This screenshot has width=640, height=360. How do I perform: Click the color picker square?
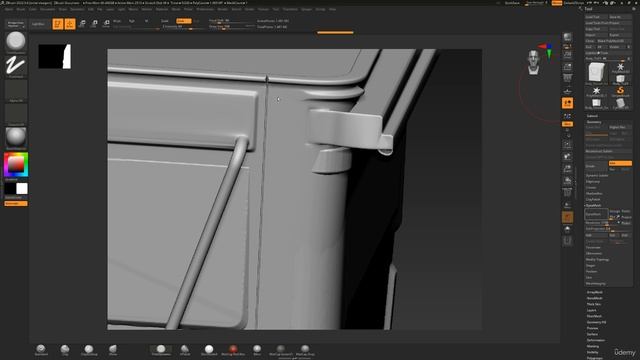(x=16, y=164)
